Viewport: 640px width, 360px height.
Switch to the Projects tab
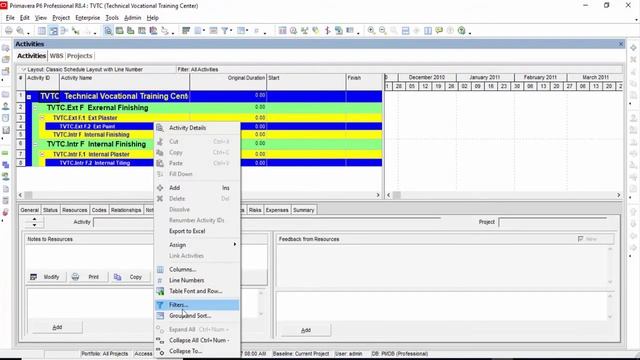click(80, 56)
